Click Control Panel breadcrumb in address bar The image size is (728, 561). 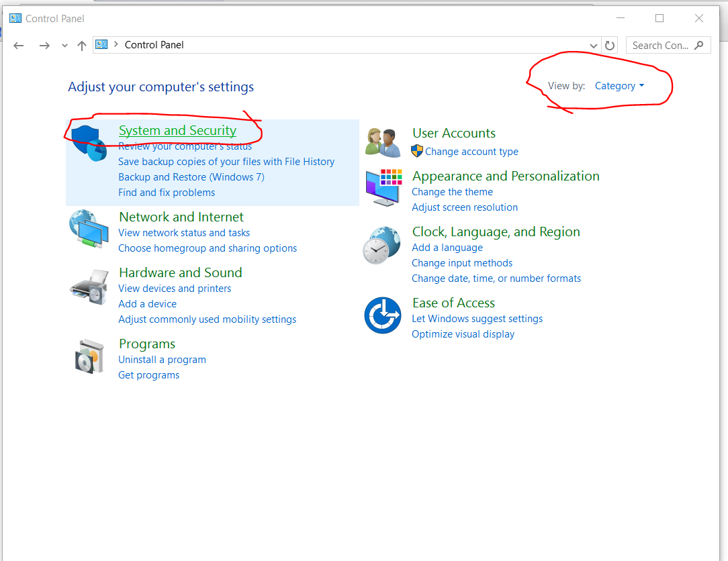[154, 45]
